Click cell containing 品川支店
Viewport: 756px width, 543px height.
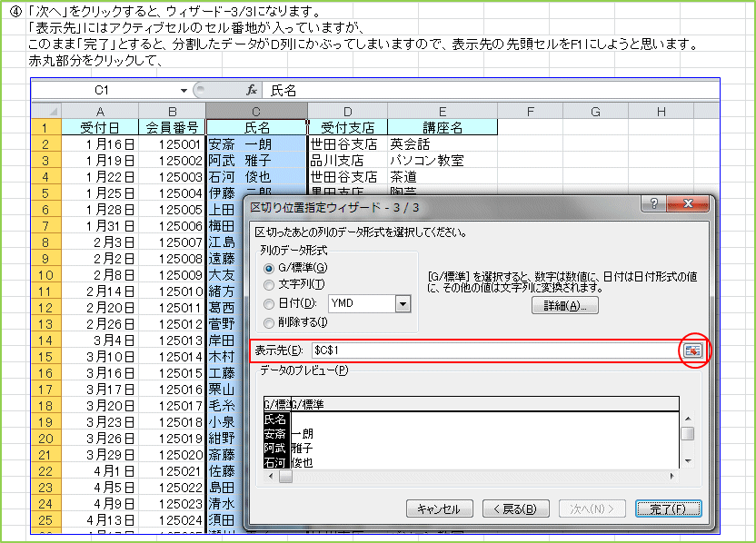coord(348,161)
